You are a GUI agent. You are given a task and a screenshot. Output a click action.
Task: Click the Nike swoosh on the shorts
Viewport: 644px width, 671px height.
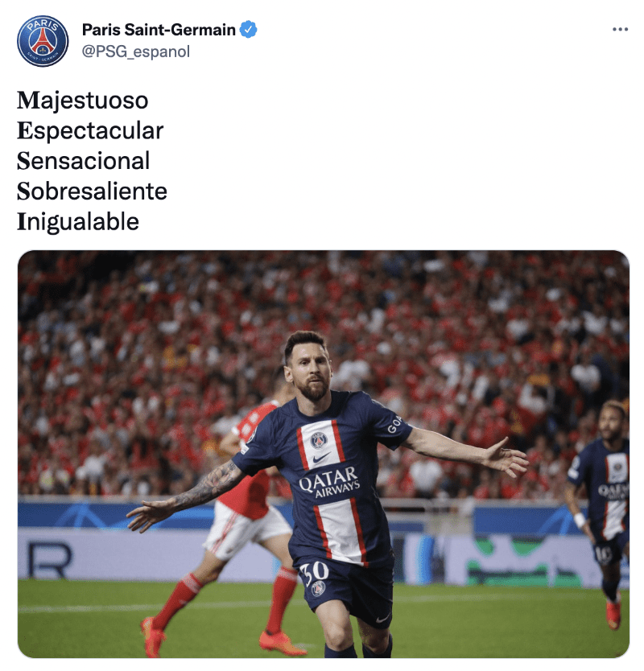click(x=383, y=618)
